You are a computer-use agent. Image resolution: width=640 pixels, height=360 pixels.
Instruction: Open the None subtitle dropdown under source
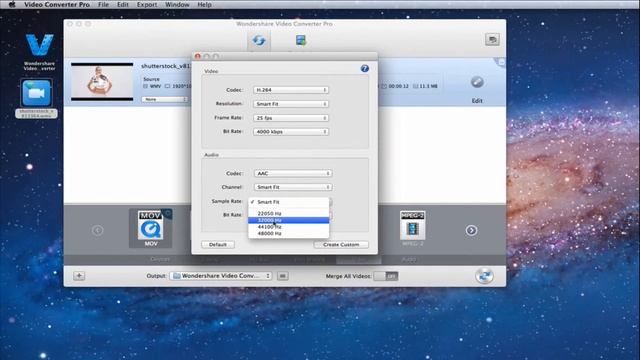click(x=164, y=99)
